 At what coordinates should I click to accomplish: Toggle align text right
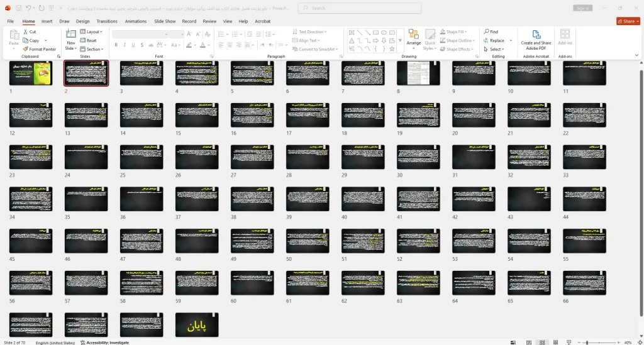[238, 45]
